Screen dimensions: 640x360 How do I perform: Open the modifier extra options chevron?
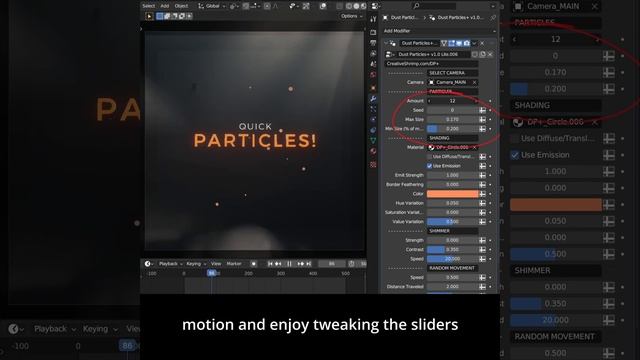click(474, 43)
